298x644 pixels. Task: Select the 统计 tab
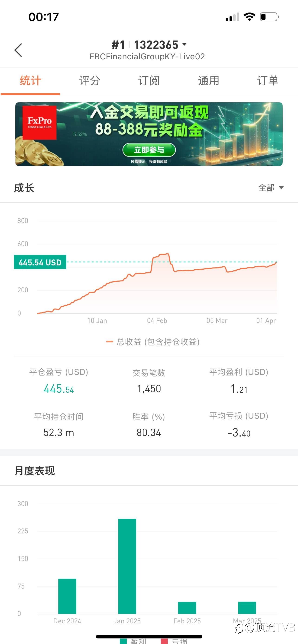click(x=30, y=81)
